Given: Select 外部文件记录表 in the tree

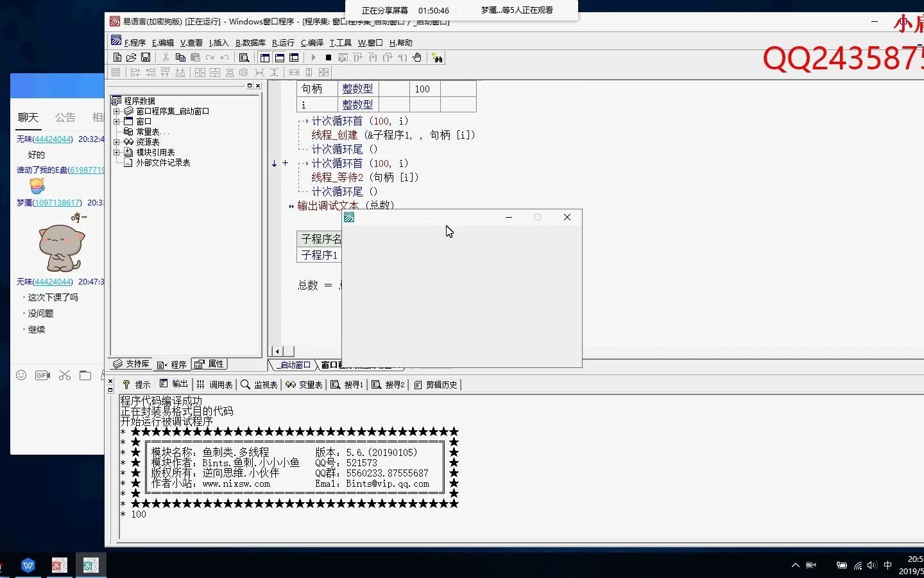Looking at the screenshot, I should pos(163,162).
